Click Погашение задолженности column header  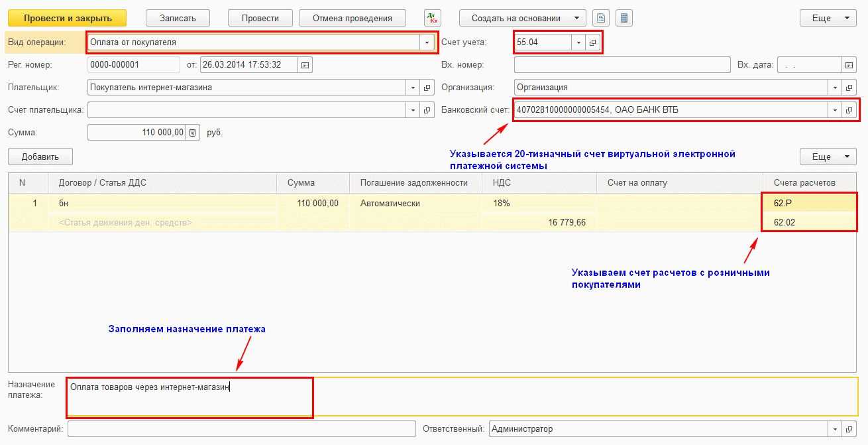[x=414, y=183]
